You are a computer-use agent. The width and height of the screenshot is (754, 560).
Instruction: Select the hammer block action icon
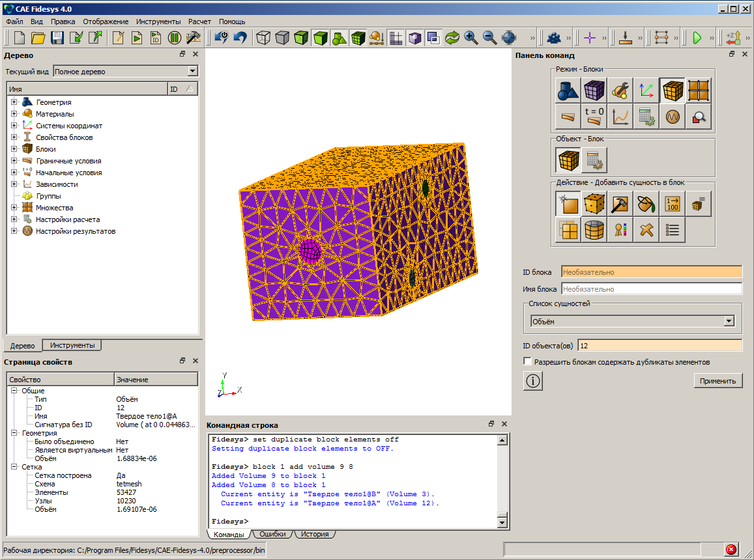(x=620, y=204)
